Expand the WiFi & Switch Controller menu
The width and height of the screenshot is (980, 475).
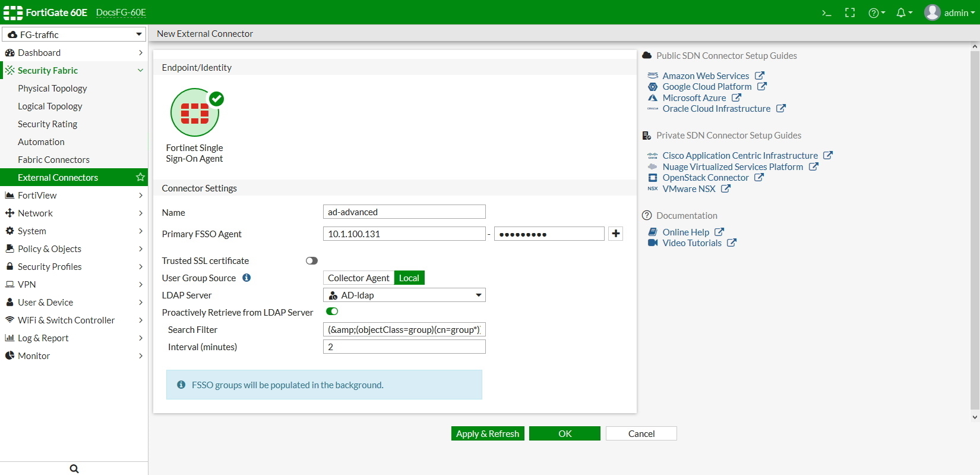tap(74, 320)
